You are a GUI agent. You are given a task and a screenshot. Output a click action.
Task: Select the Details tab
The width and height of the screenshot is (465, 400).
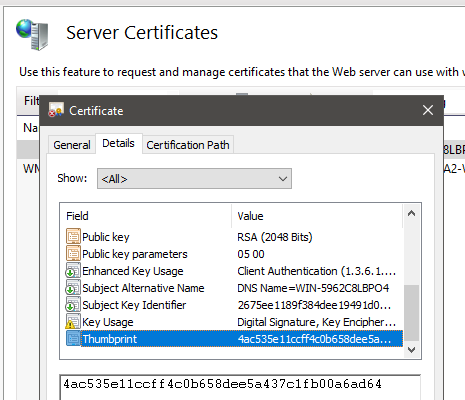pos(118,143)
